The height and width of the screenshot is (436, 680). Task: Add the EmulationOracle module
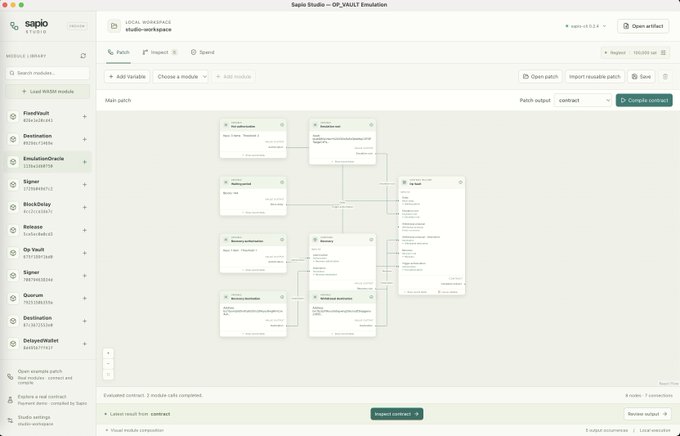click(x=85, y=162)
